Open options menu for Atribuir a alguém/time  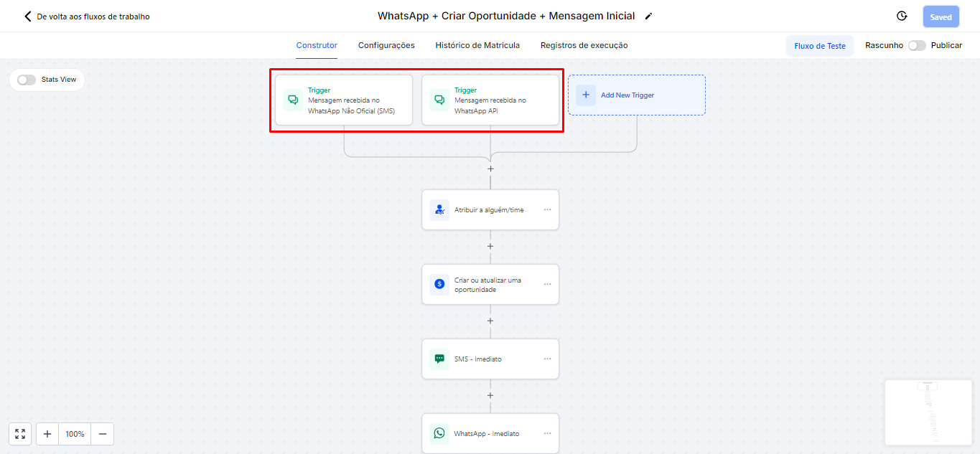(x=547, y=210)
